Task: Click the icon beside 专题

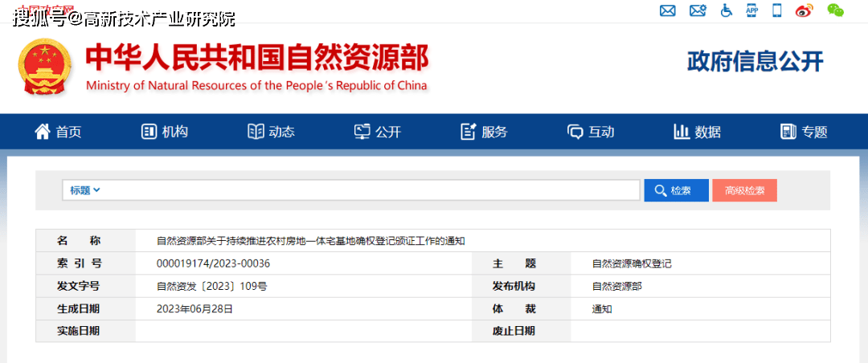Action: click(x=788, y=132)
